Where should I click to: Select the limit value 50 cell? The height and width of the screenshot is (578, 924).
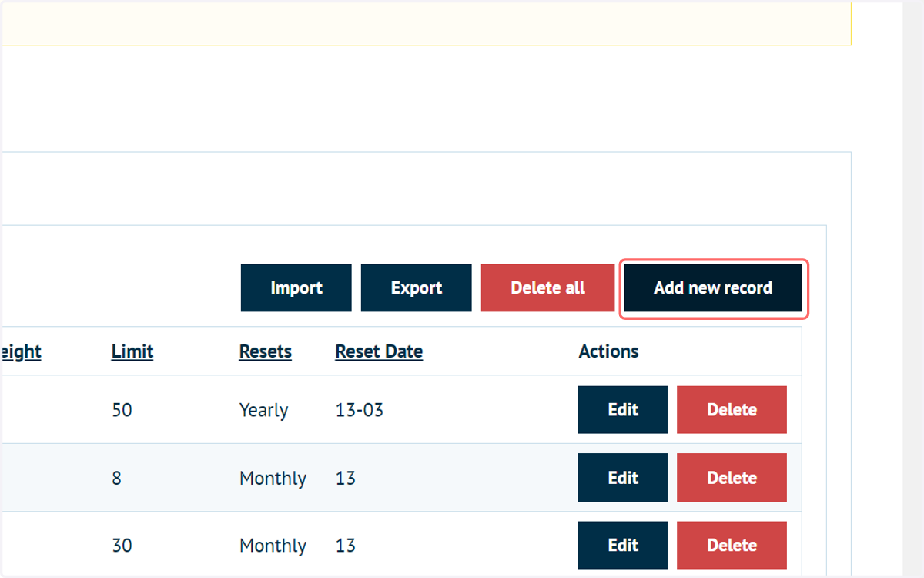tap(122, 410)
